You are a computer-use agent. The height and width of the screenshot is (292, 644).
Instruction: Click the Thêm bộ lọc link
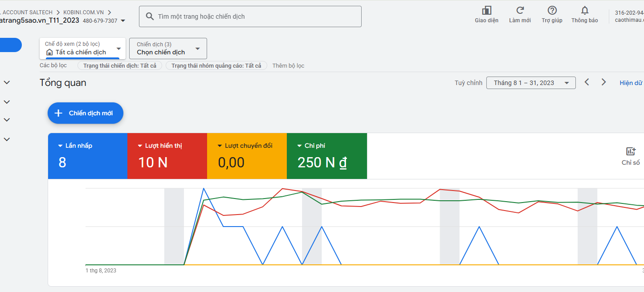[288, 65]
